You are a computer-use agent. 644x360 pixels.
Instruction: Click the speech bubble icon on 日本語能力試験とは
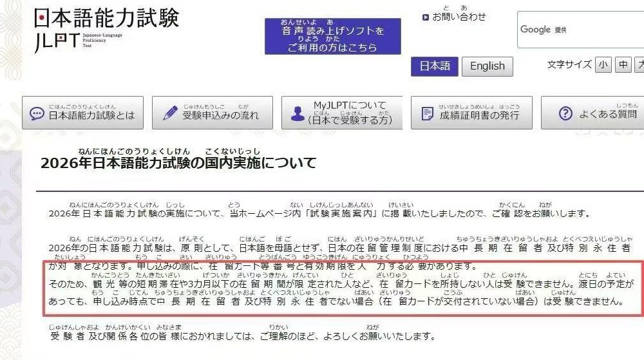(x=37, y=113)
